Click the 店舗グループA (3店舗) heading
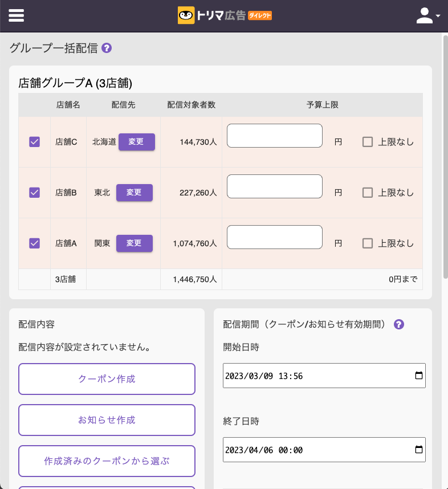The width and height of the screenshot is (448, 489). (x=75, y=83)
